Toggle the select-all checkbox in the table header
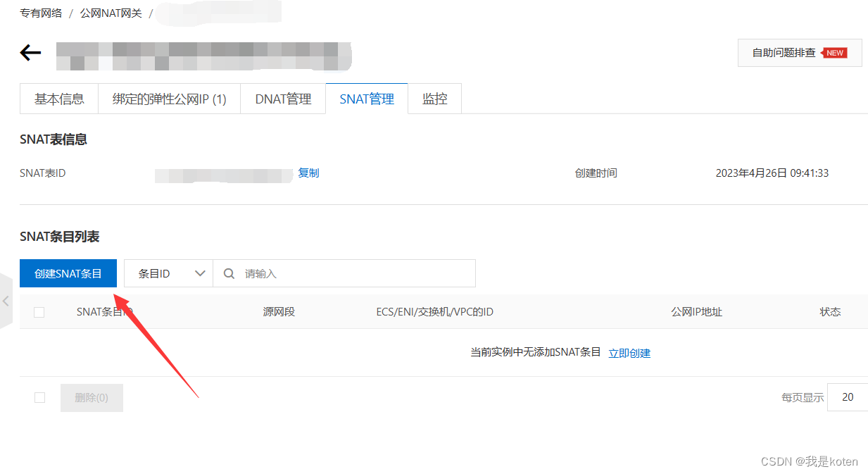 click(39, 311)
